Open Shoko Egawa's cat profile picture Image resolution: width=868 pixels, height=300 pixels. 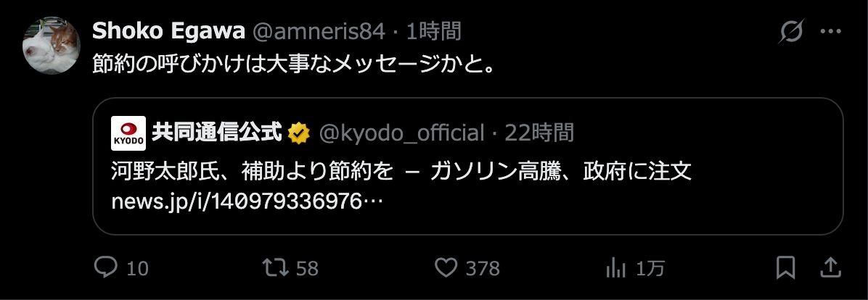point(52,46)
